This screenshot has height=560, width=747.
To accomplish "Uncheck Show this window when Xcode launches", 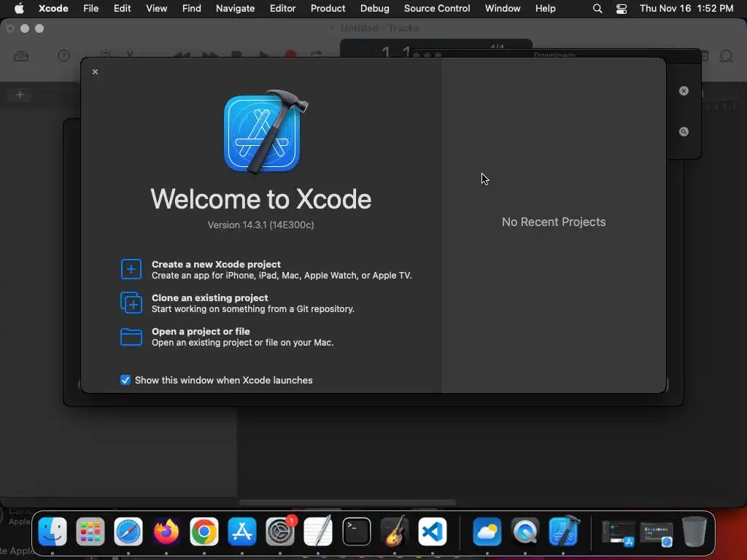I will point(125,380).
